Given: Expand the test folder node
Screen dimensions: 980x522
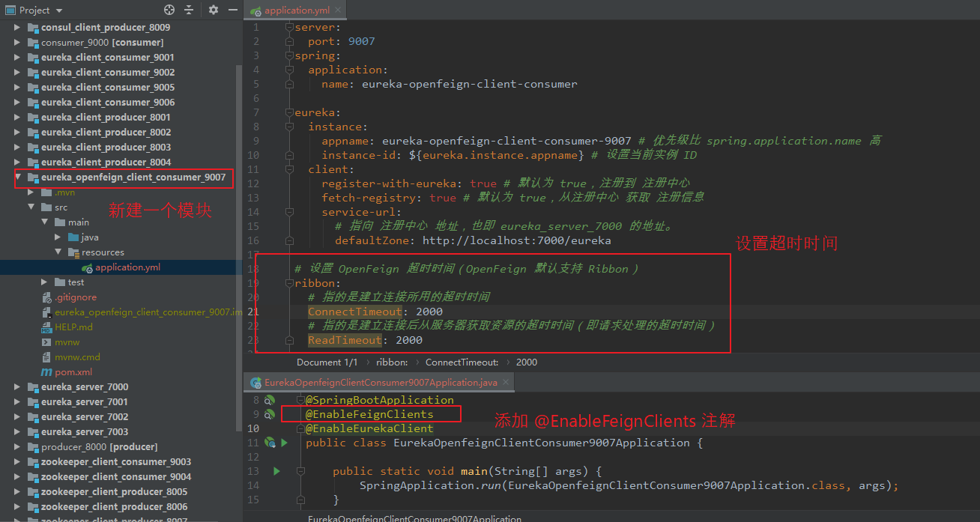Looking at the screenshot, I should click(45, 282).
